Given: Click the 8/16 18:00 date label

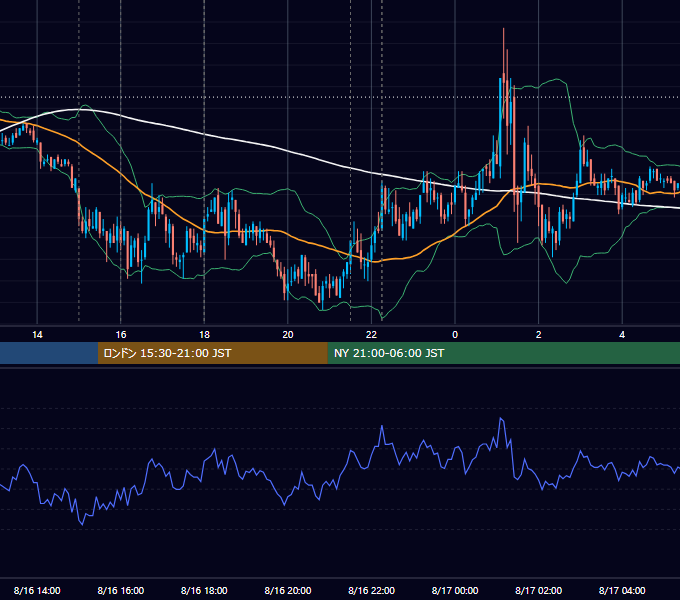Looking at the screenshot, I should pyautogui.click(x=204, y=590).
